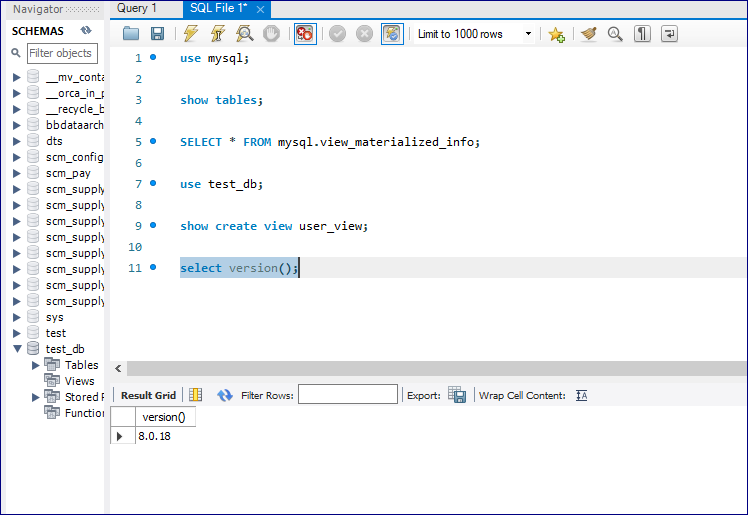This screenshot has height=515, width=748.
Task: Refresh result set arrows icon
Action: [x=225, y=395]
